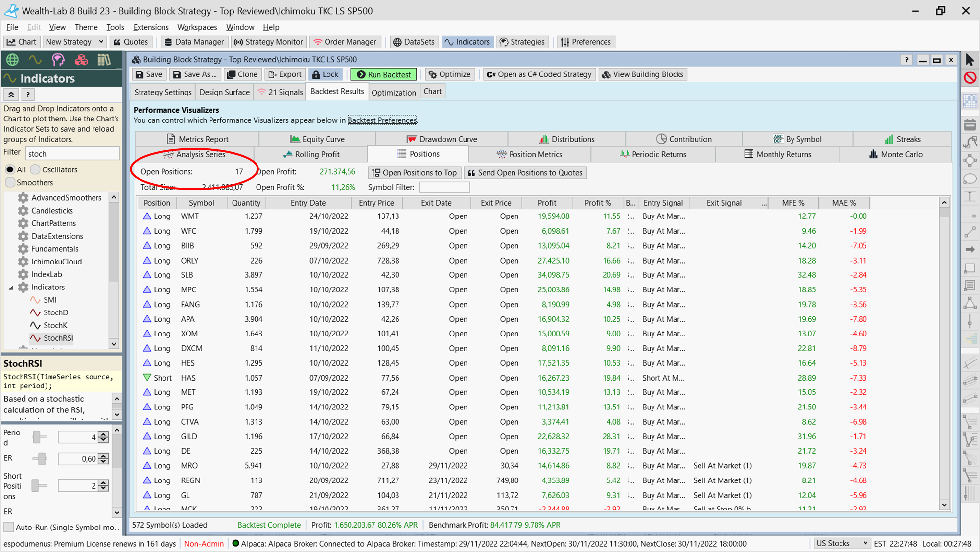Collapse the Indicators tree node
This screenshot has width=980, height=552.
click(12, 287)
